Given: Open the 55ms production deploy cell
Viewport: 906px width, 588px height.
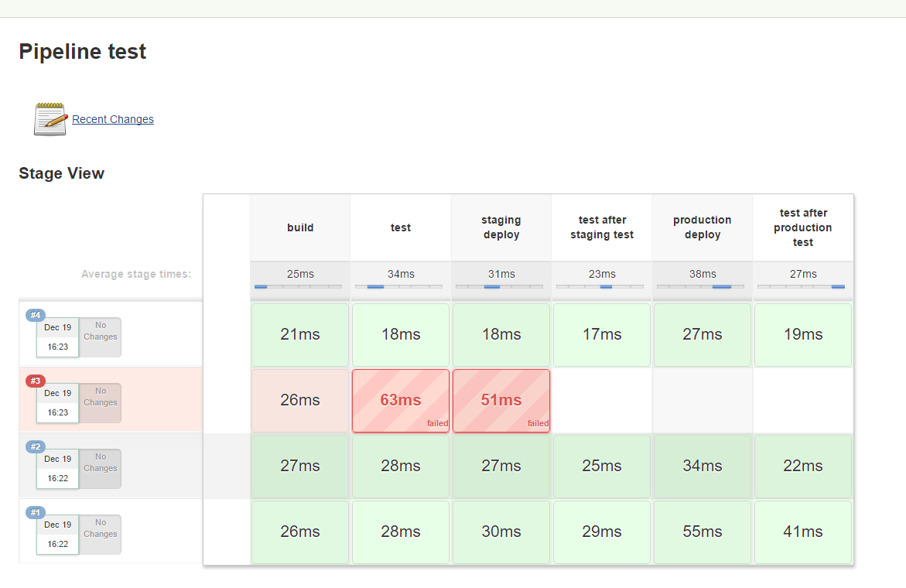Looking at the screenshot, I should pyautogui.click(x=703, y=532).
